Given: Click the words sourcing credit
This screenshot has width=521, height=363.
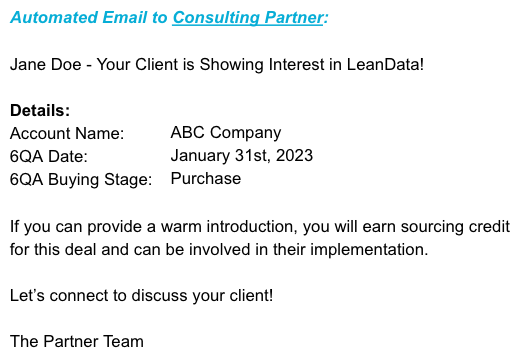Looking at the screenshot, I should 455,227.
